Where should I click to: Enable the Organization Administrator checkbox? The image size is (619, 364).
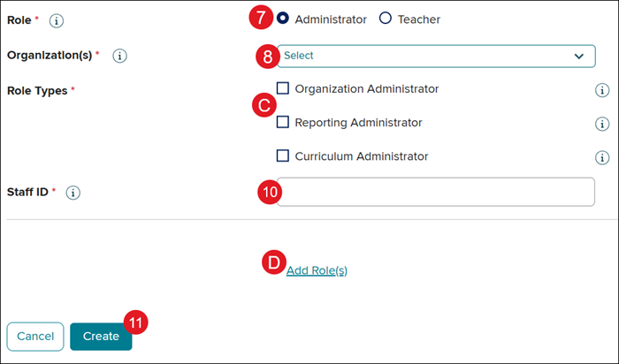click(283, 88)
